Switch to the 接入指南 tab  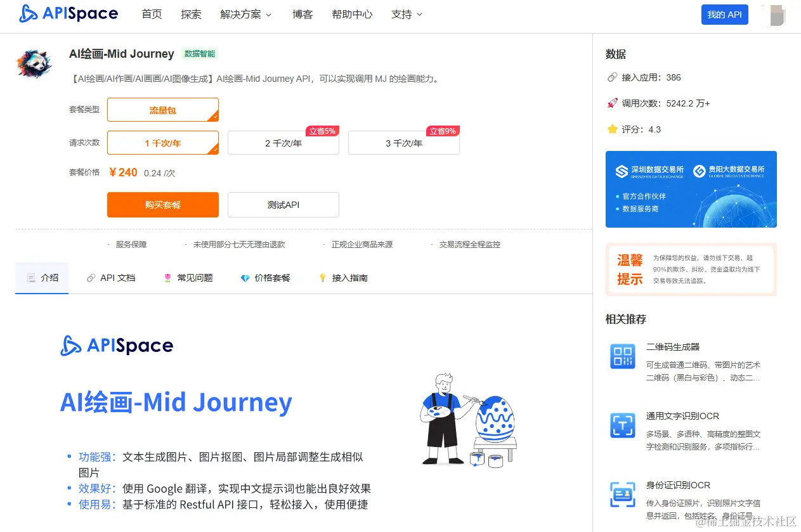342,278
